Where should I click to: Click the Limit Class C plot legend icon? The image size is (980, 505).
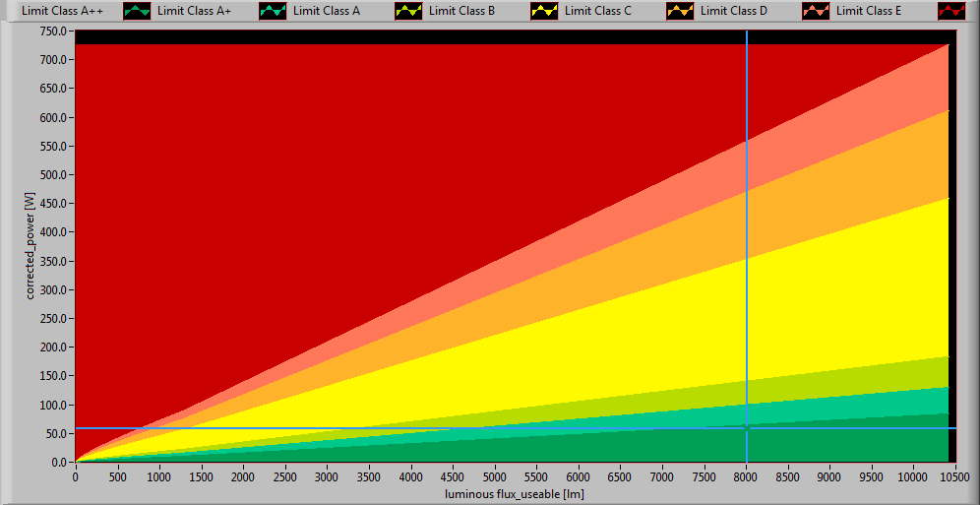pyautogui.click(x=681, y=11)
